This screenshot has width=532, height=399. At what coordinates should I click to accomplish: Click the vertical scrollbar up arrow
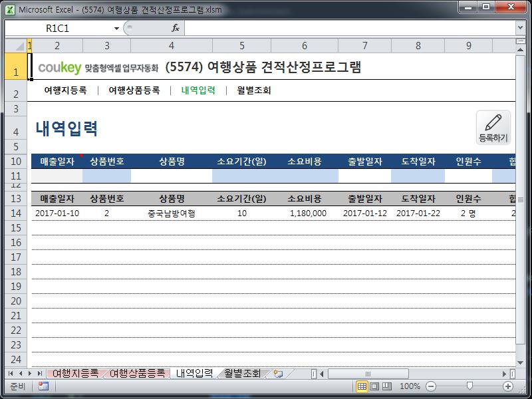coord(520,50)
